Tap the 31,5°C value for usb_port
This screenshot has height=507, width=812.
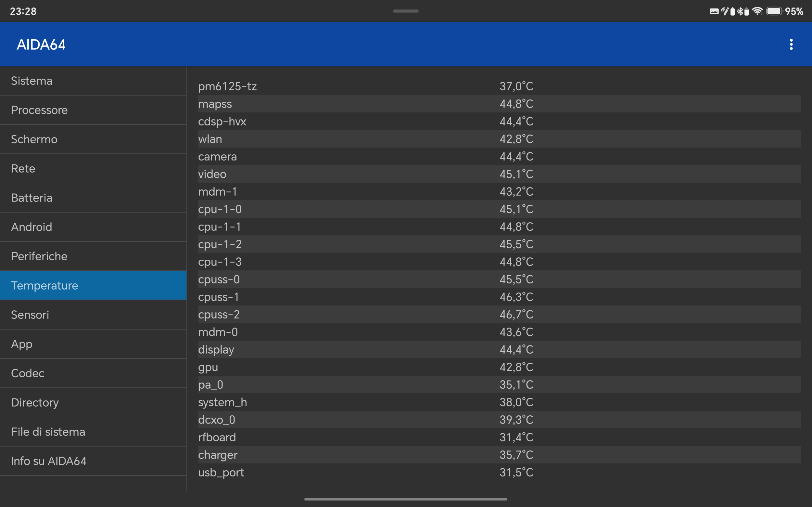(x=516, y=472)
